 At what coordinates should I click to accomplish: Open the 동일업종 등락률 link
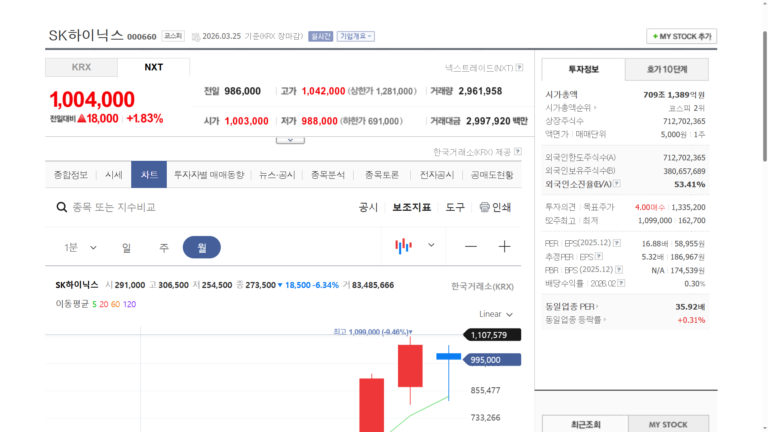pos(576,320)
